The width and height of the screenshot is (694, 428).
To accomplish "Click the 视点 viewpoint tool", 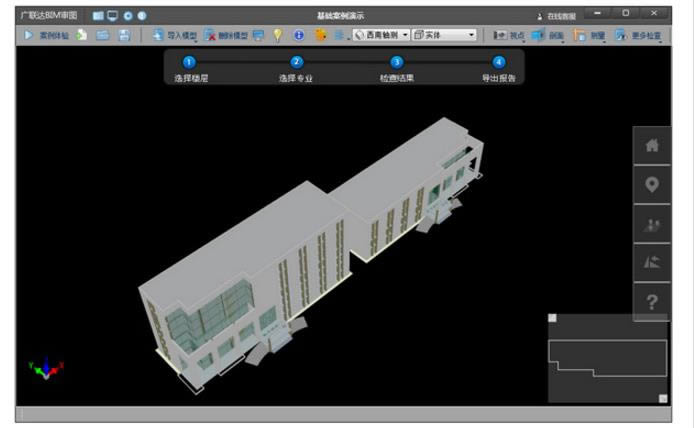I will point(509,35).
